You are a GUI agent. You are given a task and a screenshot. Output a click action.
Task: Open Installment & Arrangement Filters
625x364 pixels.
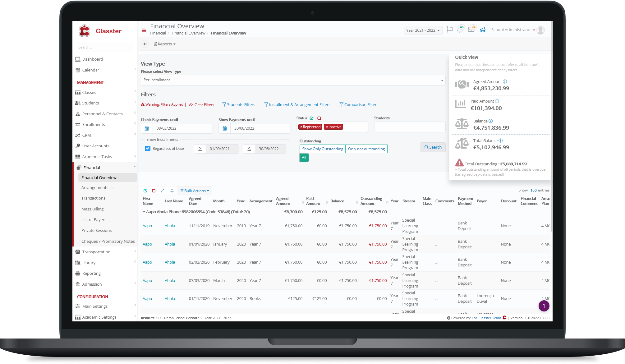(x=297, y=105)
